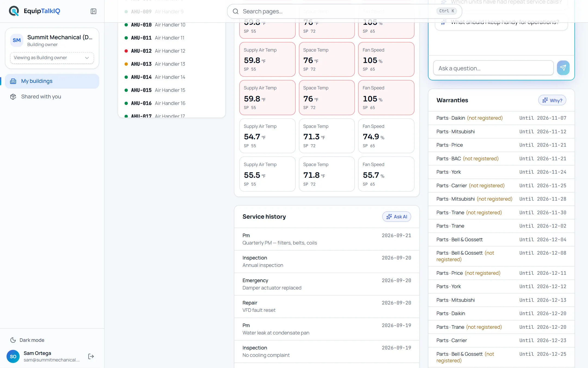The image size is (588, 368).
Task: Click the SM organization avatar
Action: tap(17, 40)
